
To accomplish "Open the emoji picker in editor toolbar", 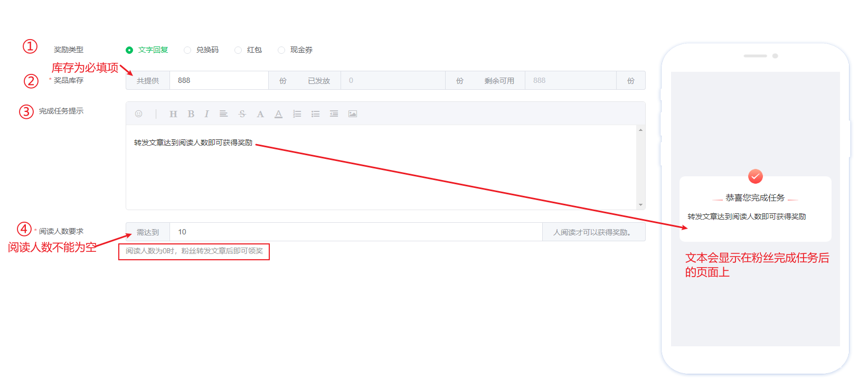I will click(139, 114).
